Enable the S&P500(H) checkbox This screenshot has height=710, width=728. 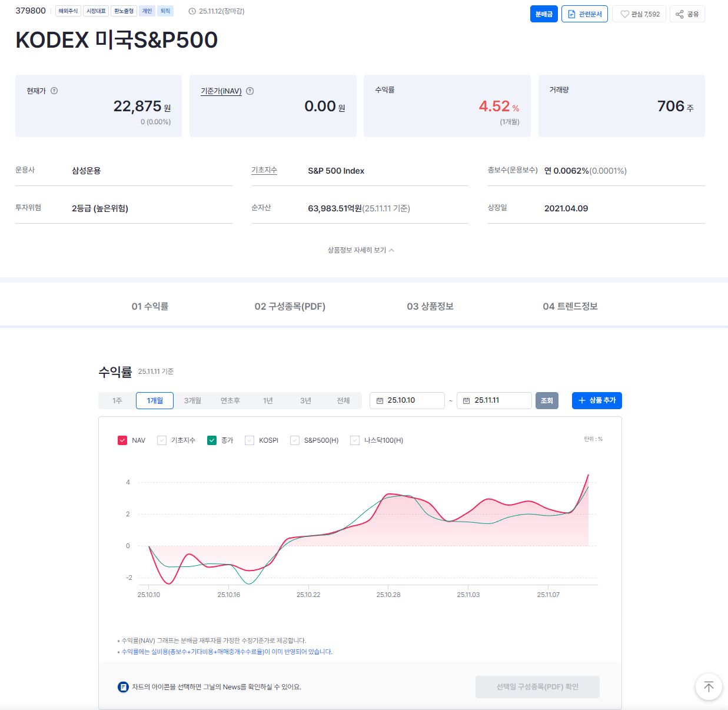coord(295,440)
